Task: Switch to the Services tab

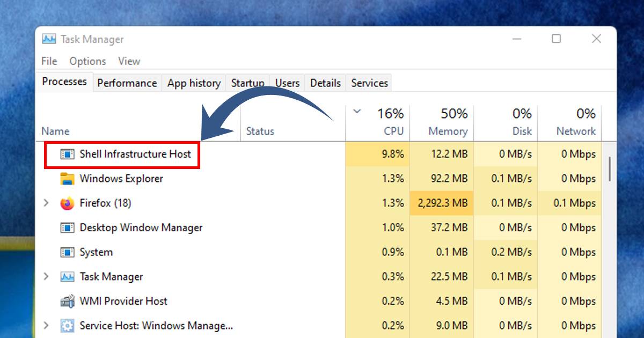Action: 369,83
